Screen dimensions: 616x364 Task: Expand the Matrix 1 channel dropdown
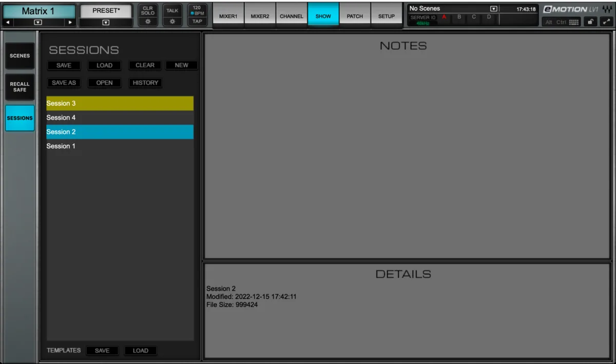tap(38, 23)
